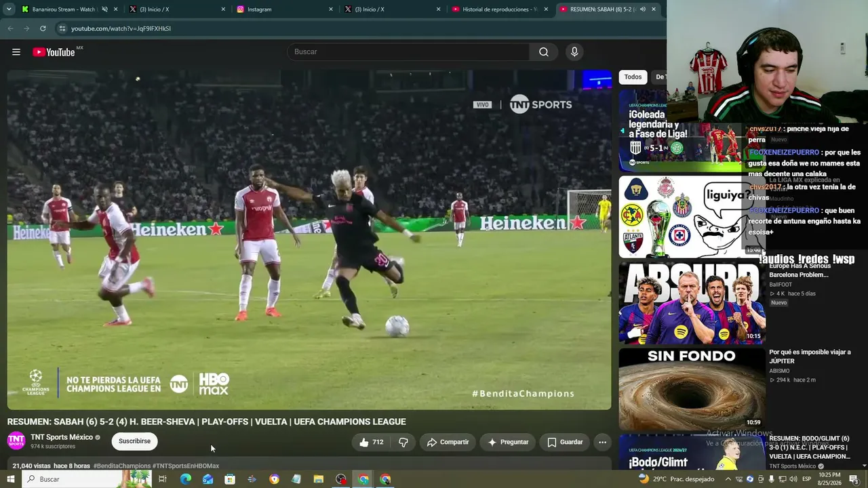This screenshot has width=868, height=488.
Task: Go back with the browser back arrow
Action: pos(10,28)
